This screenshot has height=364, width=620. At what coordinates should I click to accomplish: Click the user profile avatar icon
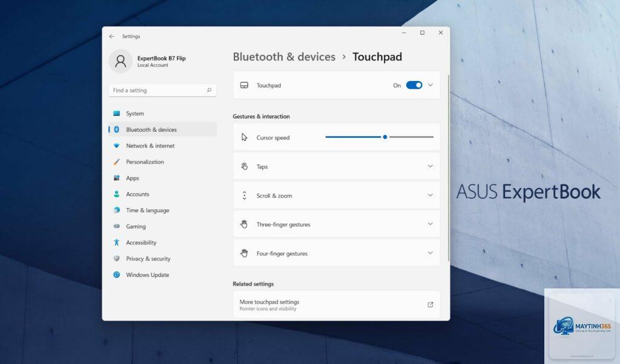[120, 61]
